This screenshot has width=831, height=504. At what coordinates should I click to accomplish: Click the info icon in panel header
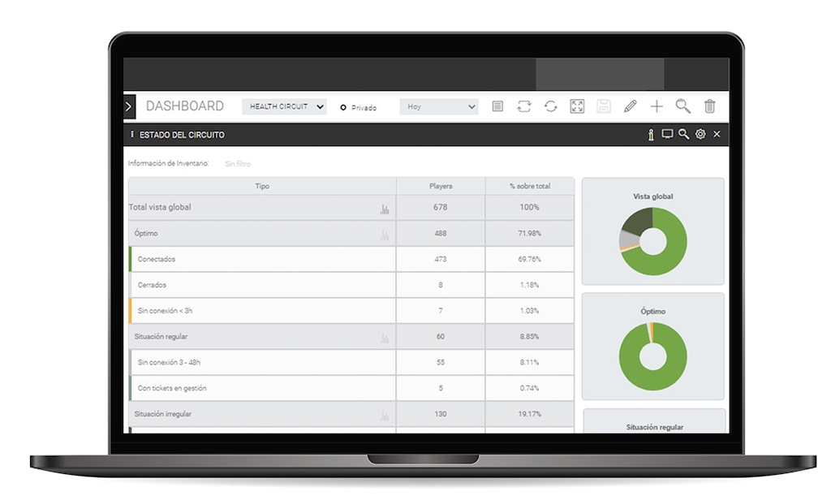tap(651, 135)
